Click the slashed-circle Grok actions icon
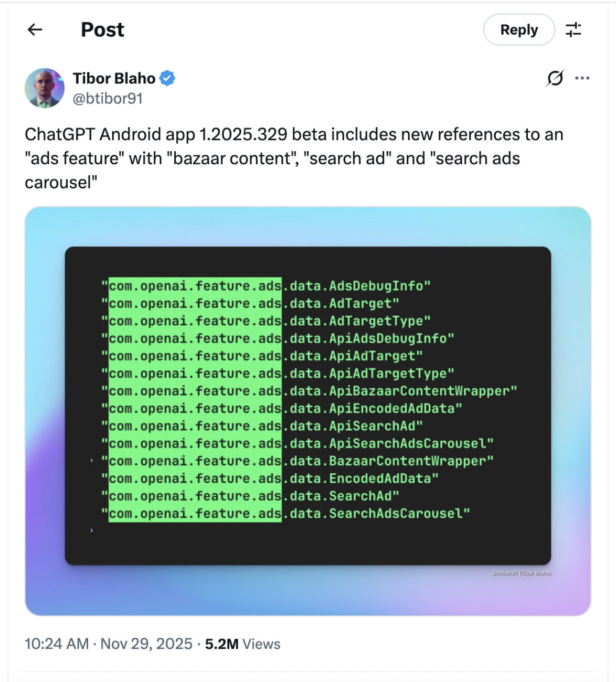 click(555, 78)
